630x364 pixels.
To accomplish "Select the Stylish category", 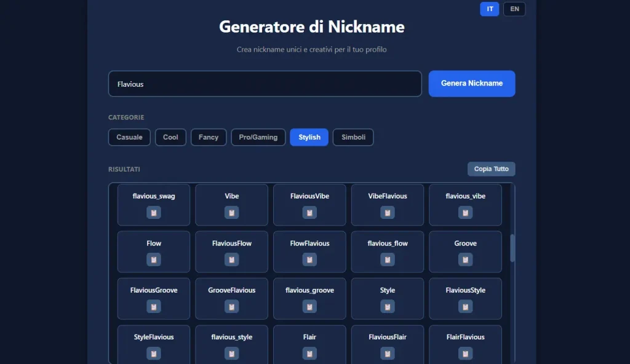I will tap(309, 137).
